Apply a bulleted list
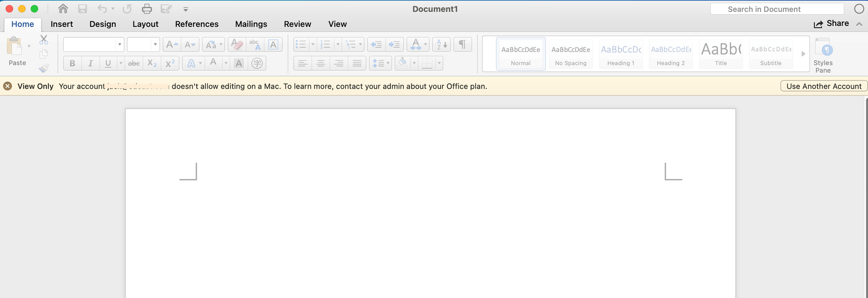The width and height of the screenshot is (868, 298). [301, 44]
